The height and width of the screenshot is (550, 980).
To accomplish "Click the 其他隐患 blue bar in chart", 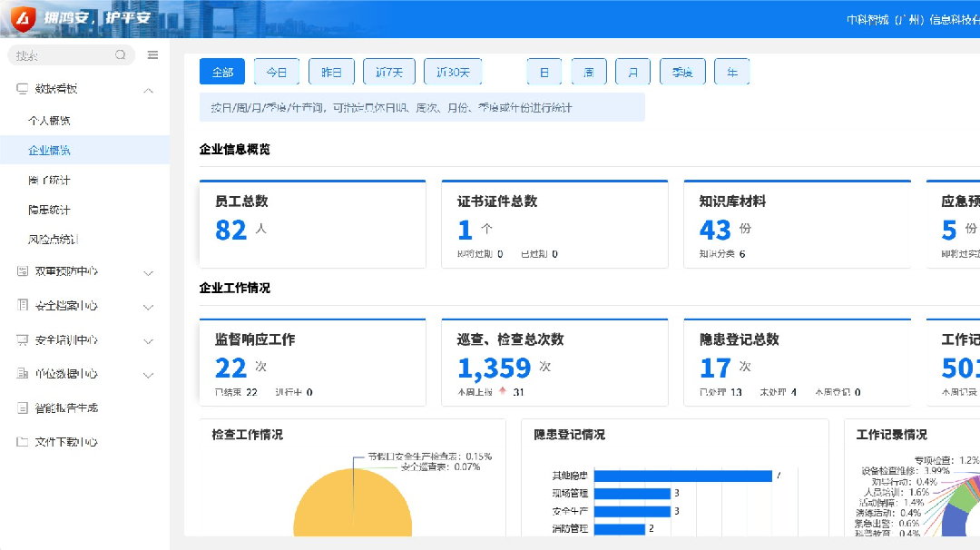I will tap(681, 476).
